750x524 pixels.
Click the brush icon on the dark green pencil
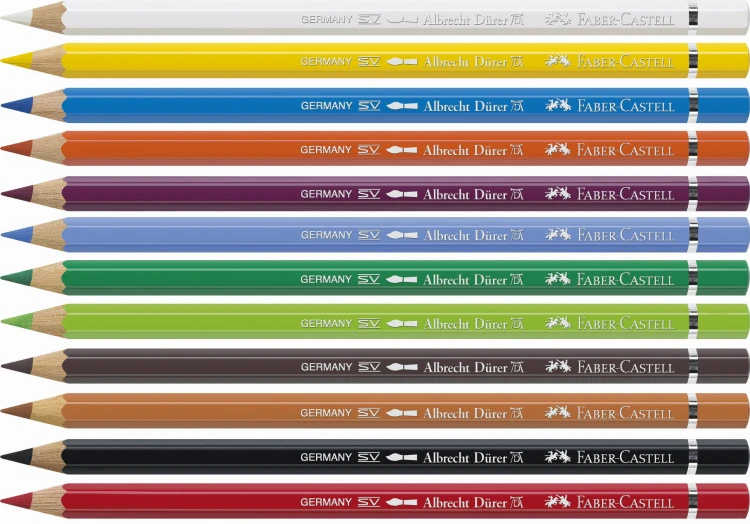pos(402,279)
